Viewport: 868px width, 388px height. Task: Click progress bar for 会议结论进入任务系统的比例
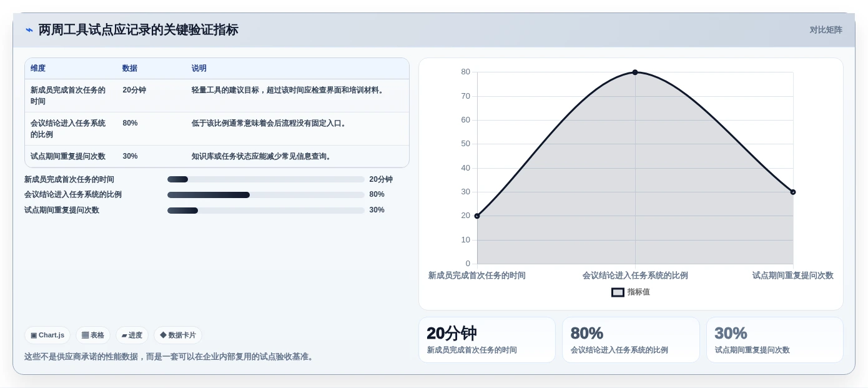266,195
